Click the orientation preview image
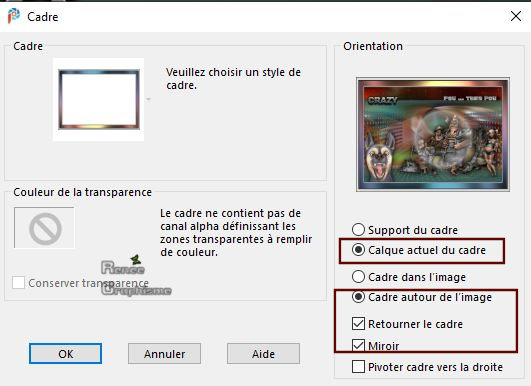The height and width of the screenshot is (386, 531). (x=433, y=134)
